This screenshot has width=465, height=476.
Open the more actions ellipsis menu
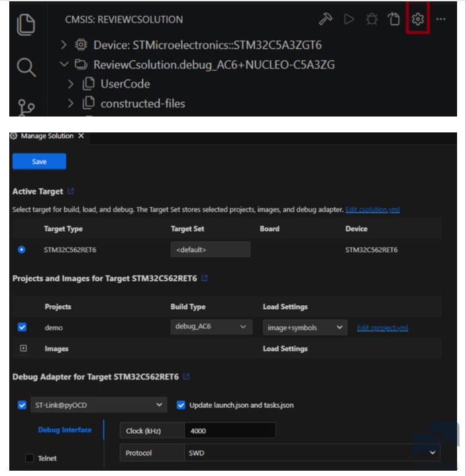(440, 19)
